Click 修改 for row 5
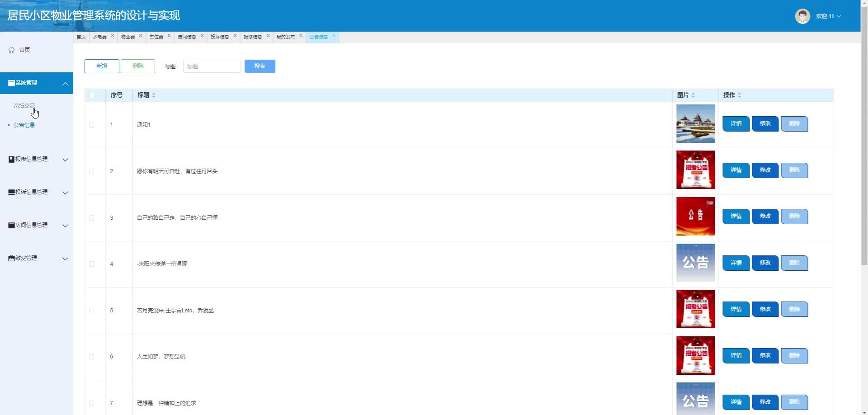This screenshot has height=415, width=868. click(765, 309)
